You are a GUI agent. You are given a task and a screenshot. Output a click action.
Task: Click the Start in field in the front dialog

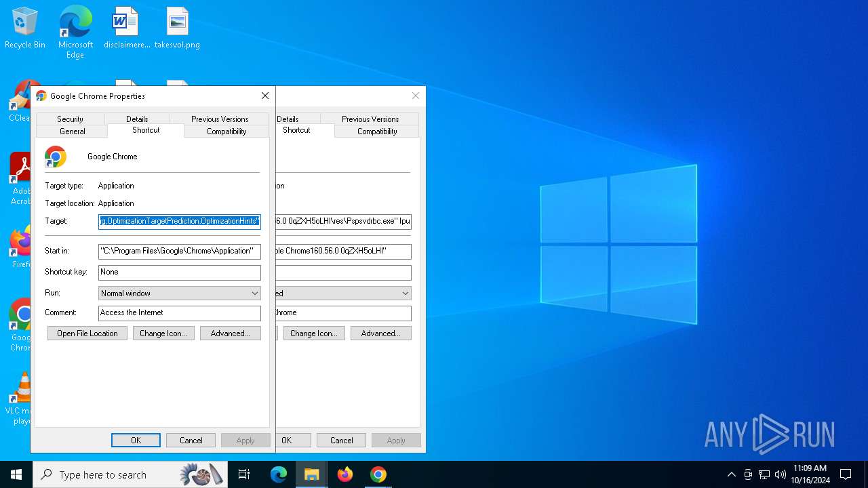point(180,251)
